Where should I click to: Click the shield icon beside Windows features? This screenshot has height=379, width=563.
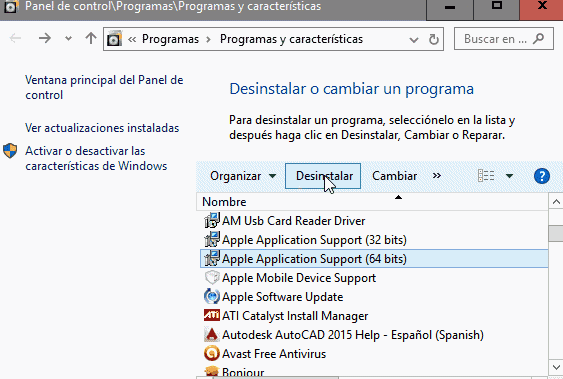click(10, 151)
